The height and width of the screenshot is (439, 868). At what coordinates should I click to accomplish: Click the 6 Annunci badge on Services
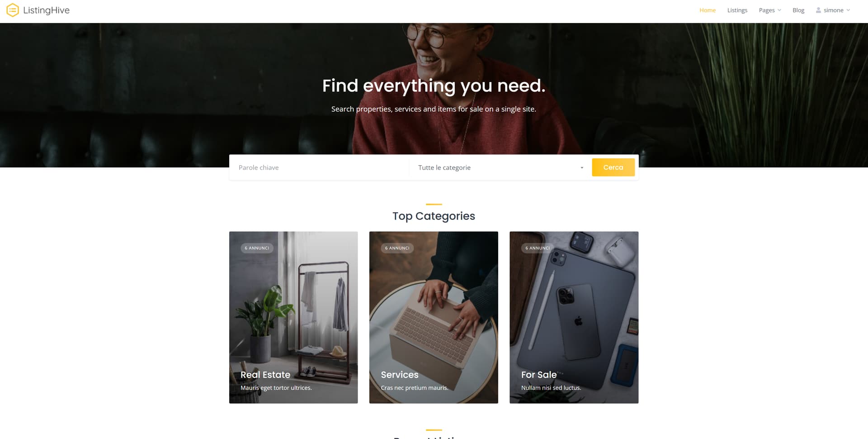click(397, 248)
